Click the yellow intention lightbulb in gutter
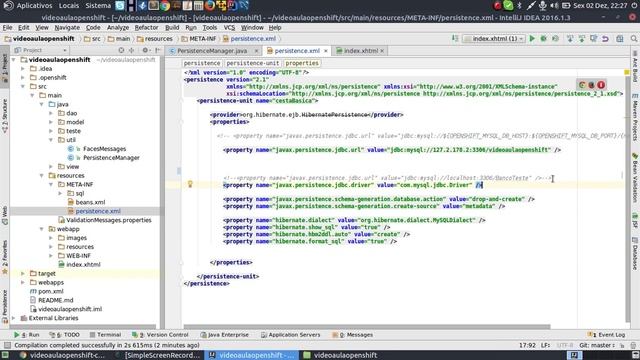Image resolution: width=640 pixels, height=360 pixels. click(x=190, y=184)
